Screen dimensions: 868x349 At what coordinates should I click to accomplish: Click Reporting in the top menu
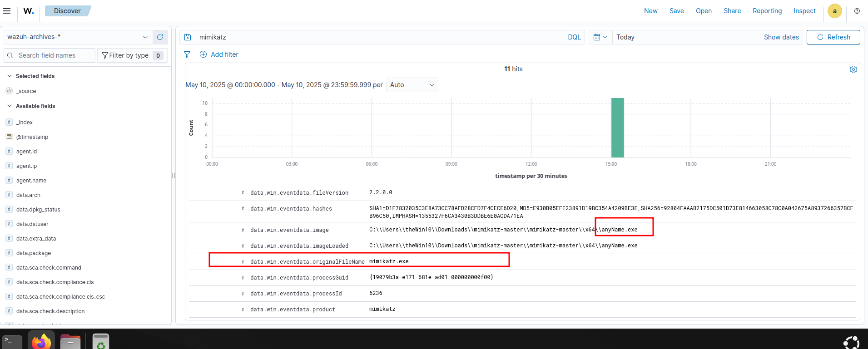click(x=767, y=11)
